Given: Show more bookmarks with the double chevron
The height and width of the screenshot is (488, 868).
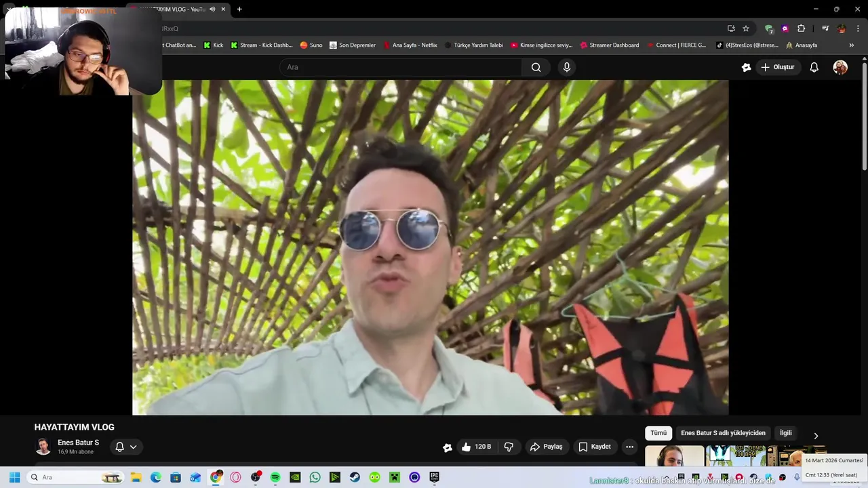Looking at the screenshot, I should [852, 45].
